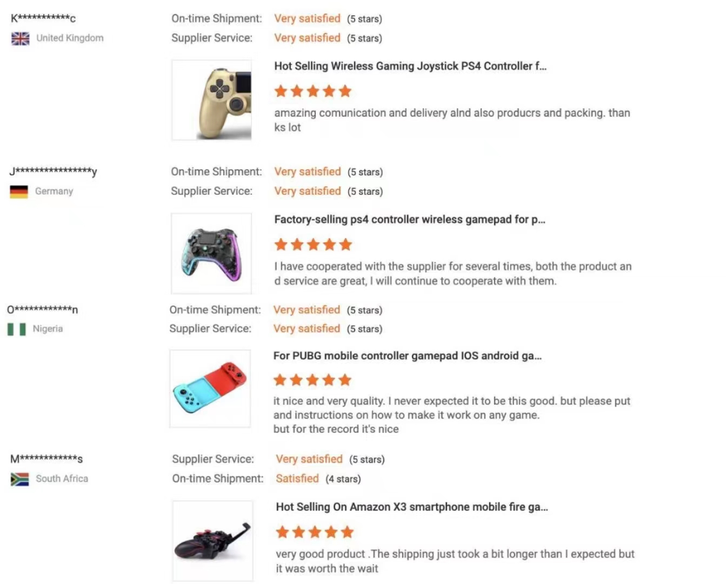Click the Germany flag icon
This screenshot has height=584, width=728.
tap(19, 191)
